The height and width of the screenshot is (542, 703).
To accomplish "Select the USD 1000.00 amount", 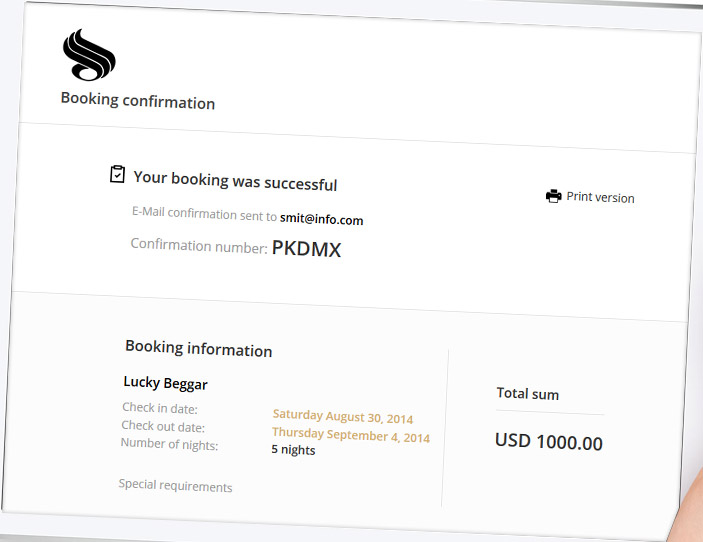I will [x=548, y=442].
